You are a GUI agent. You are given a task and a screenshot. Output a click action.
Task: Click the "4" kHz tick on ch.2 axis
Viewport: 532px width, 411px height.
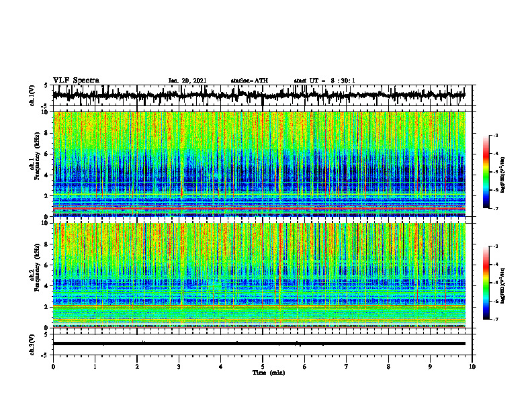click(47, 286)
